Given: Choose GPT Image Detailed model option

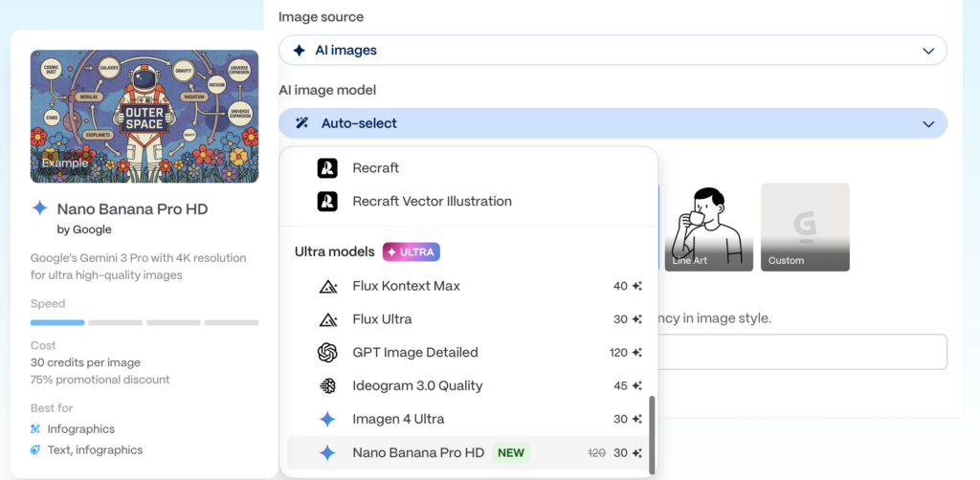Looking at the screenshot, I should (x=415, y=353).
